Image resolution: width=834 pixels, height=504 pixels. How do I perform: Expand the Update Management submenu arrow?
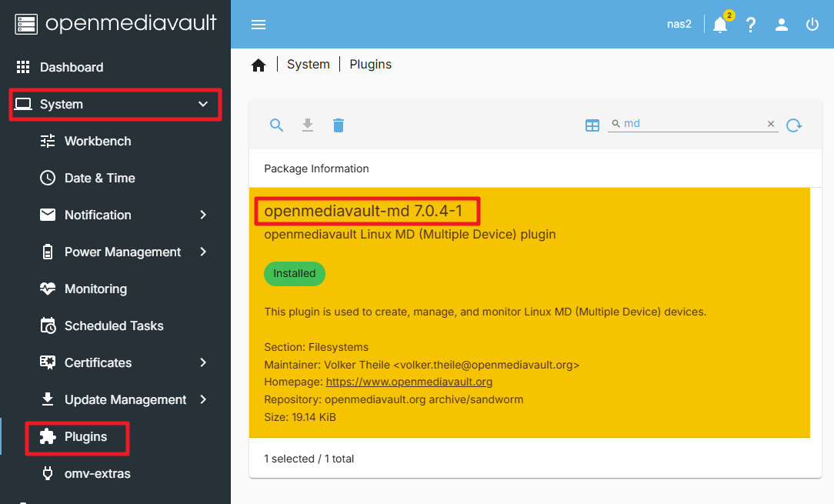tap(203, 399)
